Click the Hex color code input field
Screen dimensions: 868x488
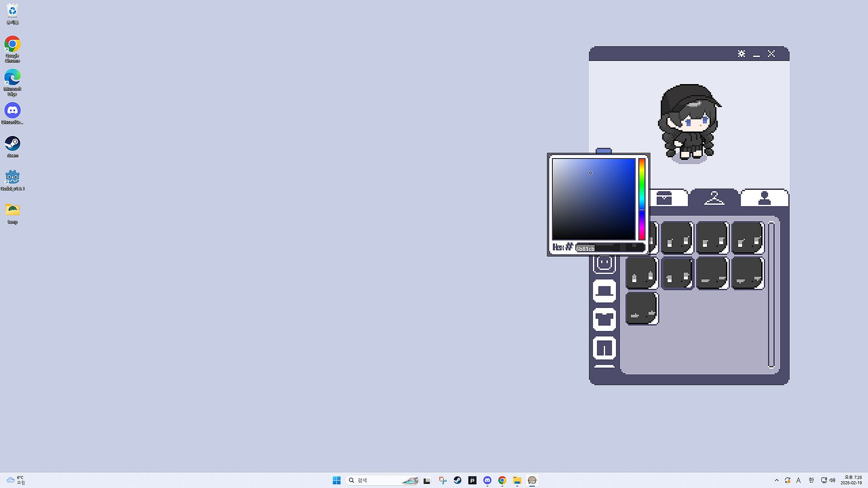point(609,248)
